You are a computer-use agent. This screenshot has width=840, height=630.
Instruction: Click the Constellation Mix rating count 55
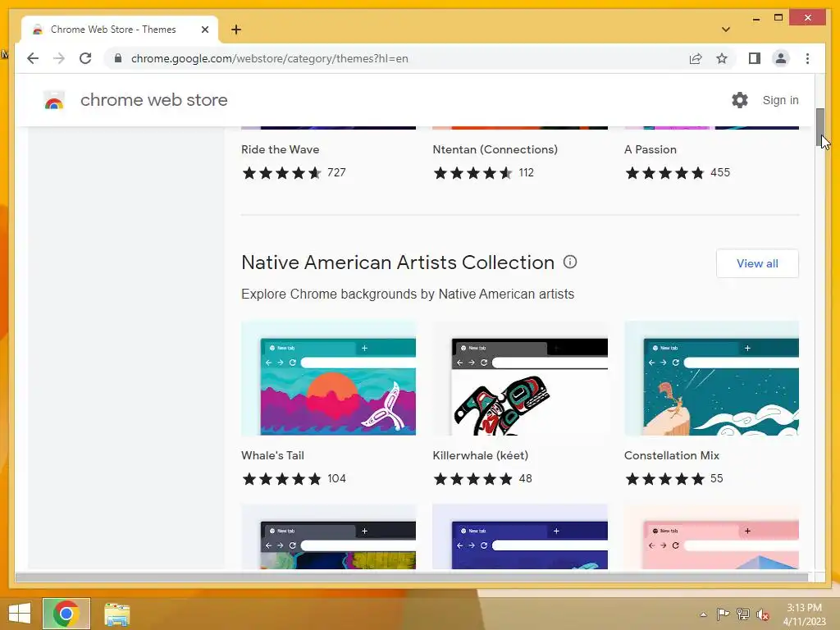point(717,478)
